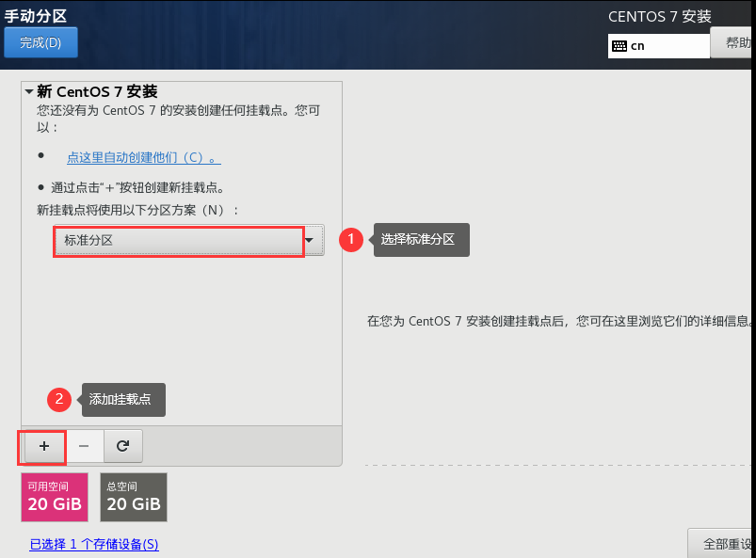Screen dimensions: 756x558
Task: Click the gray 总空间 20 GiB box
Action: pos(134,497)
